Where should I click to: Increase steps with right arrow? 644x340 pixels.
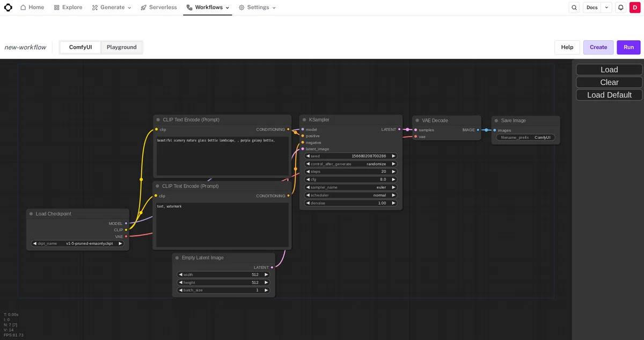(x=393, y=172)
